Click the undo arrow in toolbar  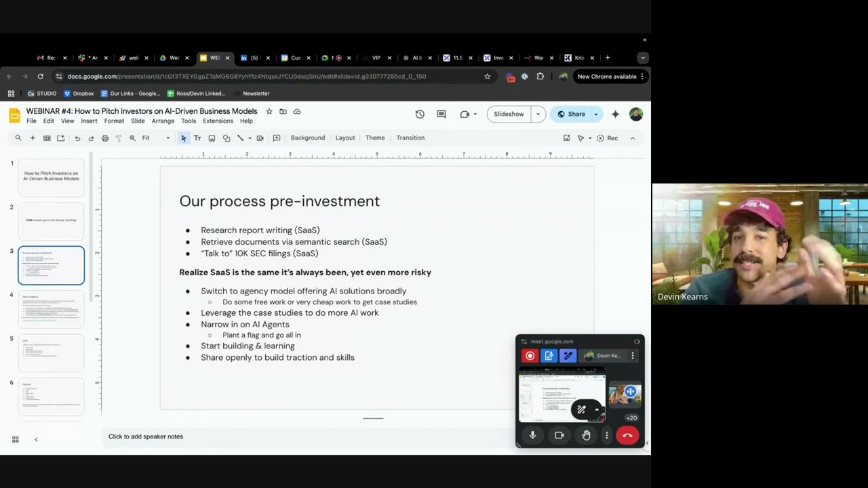(77, 138)
